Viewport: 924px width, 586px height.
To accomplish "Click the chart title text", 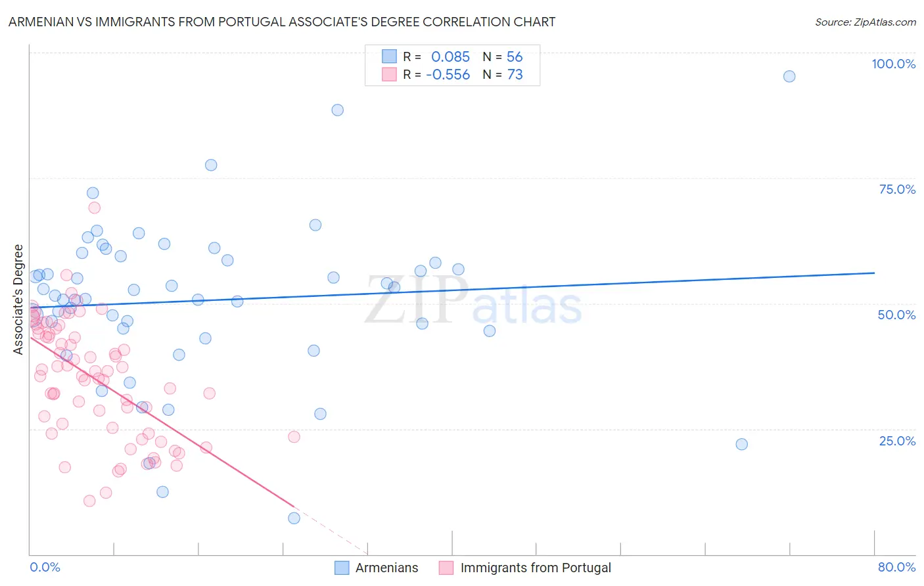I will click(x=282, y=22).
